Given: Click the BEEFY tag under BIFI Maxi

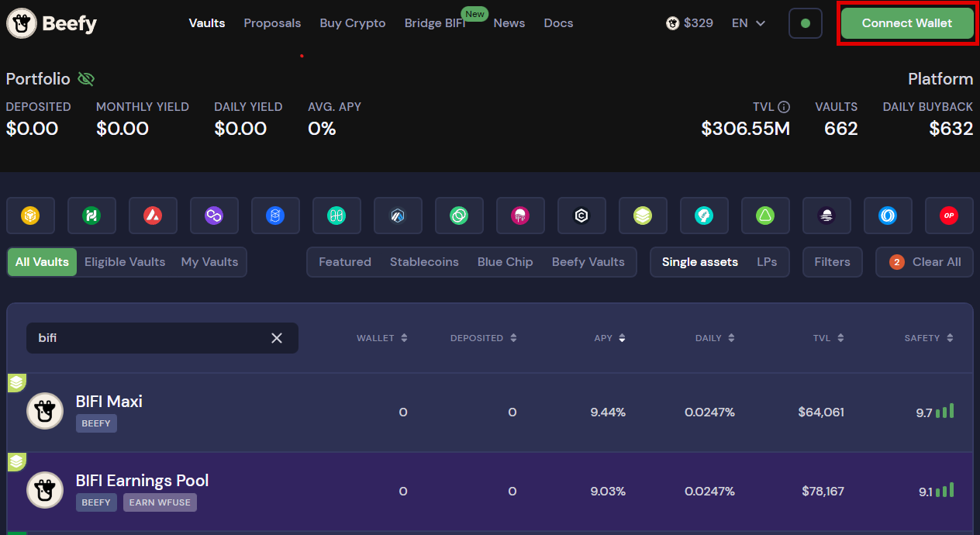Looking at the screenshot, I should (x=96, y=423).
